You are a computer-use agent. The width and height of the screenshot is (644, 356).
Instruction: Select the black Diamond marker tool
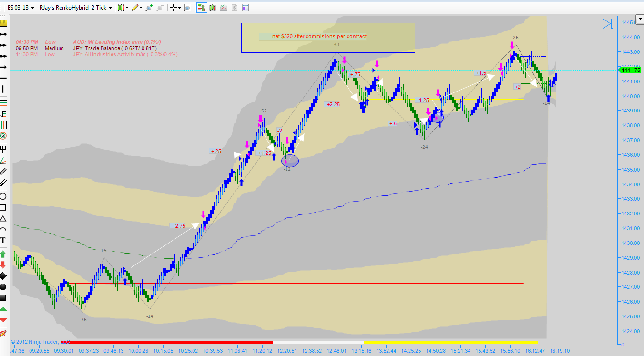tap(3, 276)
